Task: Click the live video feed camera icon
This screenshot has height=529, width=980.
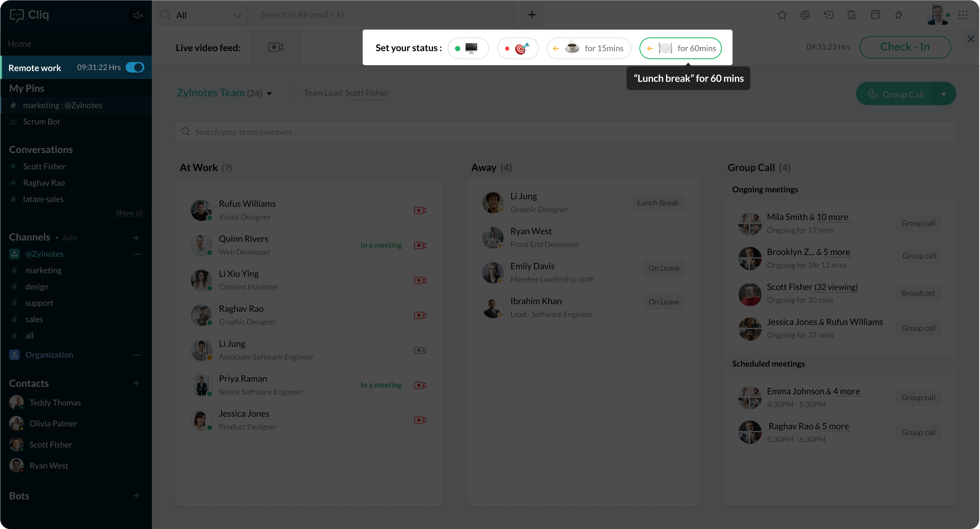Action: click(x=276, y=48)
